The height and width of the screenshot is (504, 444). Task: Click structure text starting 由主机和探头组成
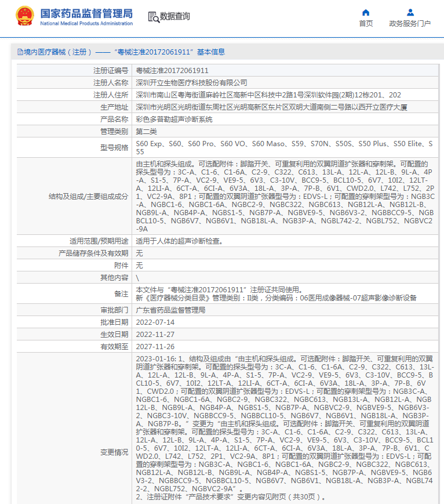(285, 196)
